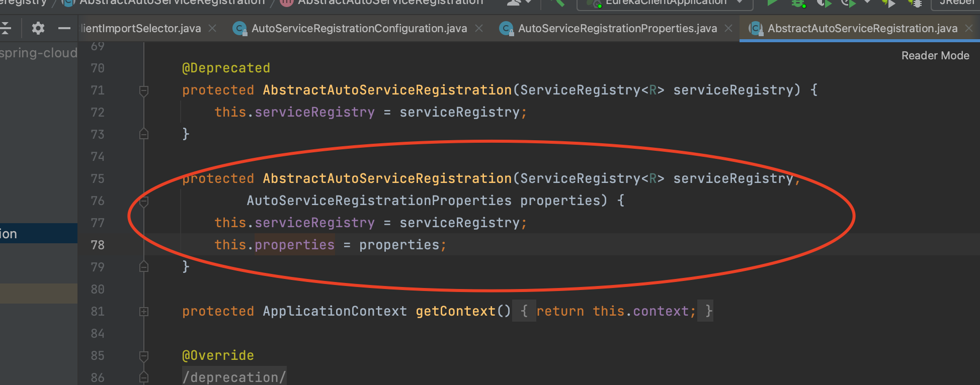Click the @Override annotation
Image resolution: width=980 pixels, height=385 pixels.
218,355
